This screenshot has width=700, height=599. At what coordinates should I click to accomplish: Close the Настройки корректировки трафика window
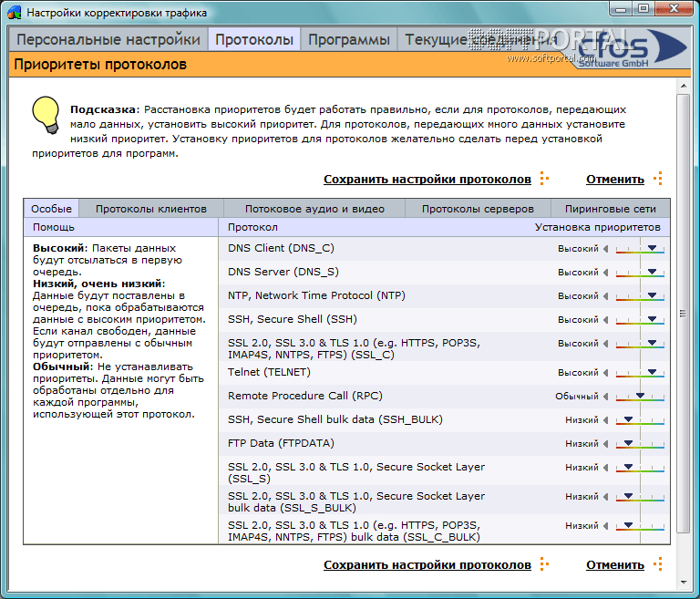click(x=674, y=9)
